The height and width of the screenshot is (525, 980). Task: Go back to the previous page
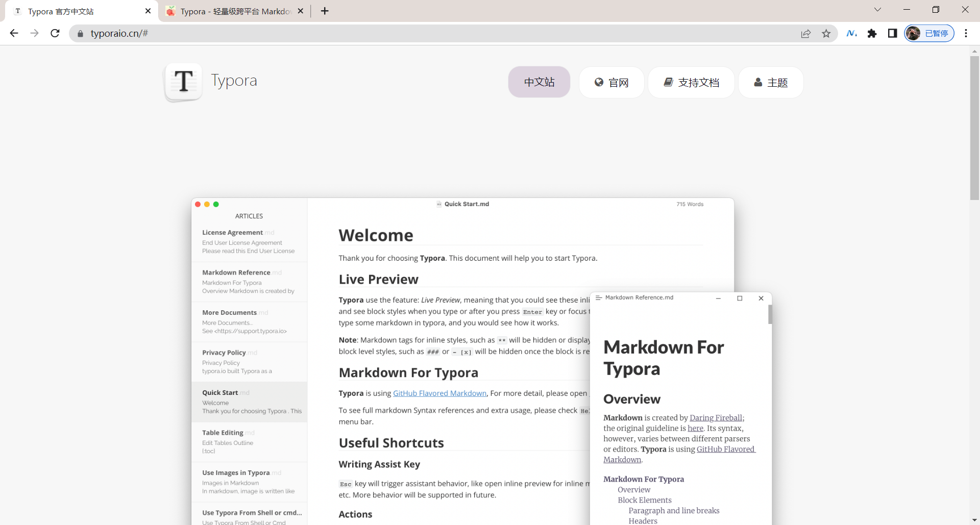point(14,33)
